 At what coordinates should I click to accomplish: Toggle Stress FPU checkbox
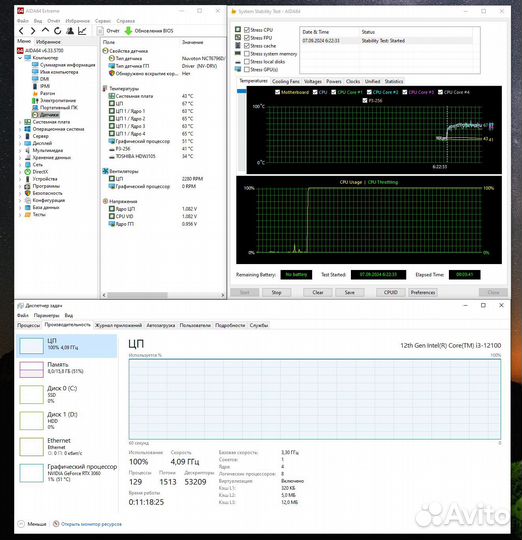tap(247, 38)
